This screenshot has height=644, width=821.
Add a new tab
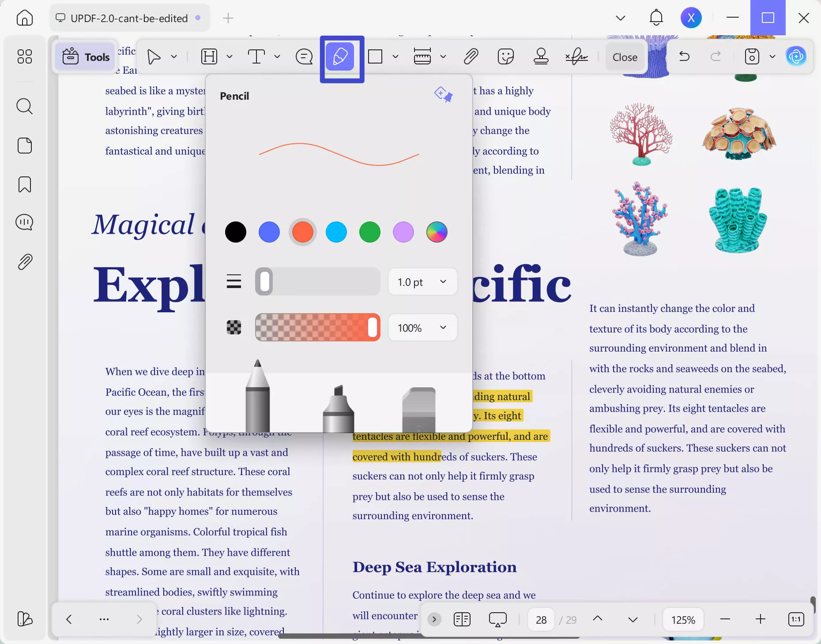(x=228, y=18)
